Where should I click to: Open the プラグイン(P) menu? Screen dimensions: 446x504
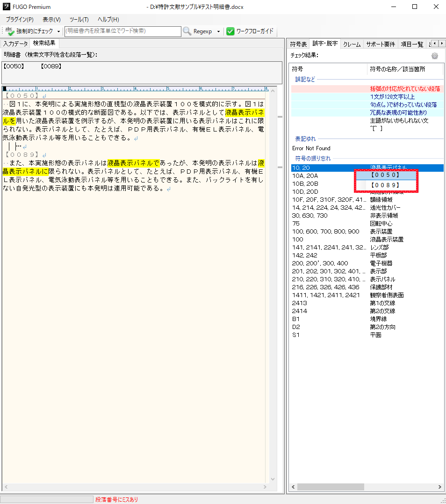[x=20, y=20]
